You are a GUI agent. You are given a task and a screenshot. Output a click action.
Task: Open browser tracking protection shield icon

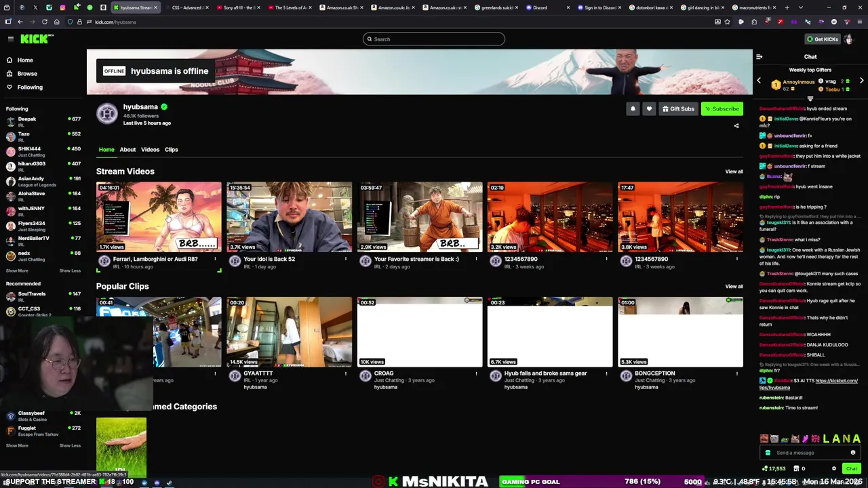(x=70, y=22)
